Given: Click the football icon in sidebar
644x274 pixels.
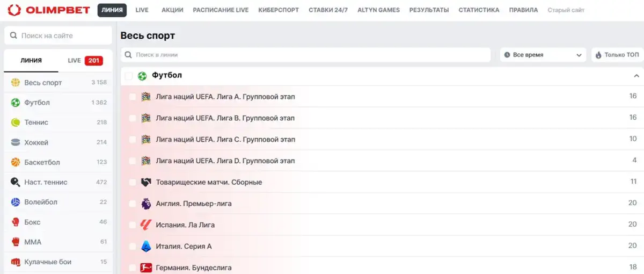Looking at the screenshot, I should click(x=16, y=103).
